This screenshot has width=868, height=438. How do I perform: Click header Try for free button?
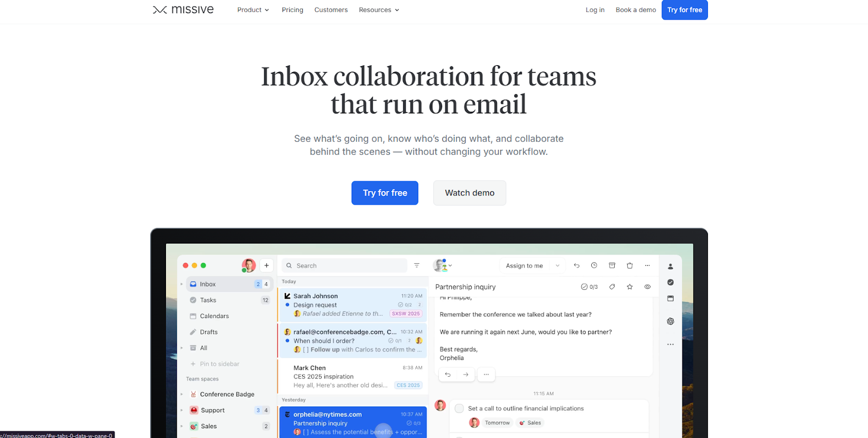point(685,10)
